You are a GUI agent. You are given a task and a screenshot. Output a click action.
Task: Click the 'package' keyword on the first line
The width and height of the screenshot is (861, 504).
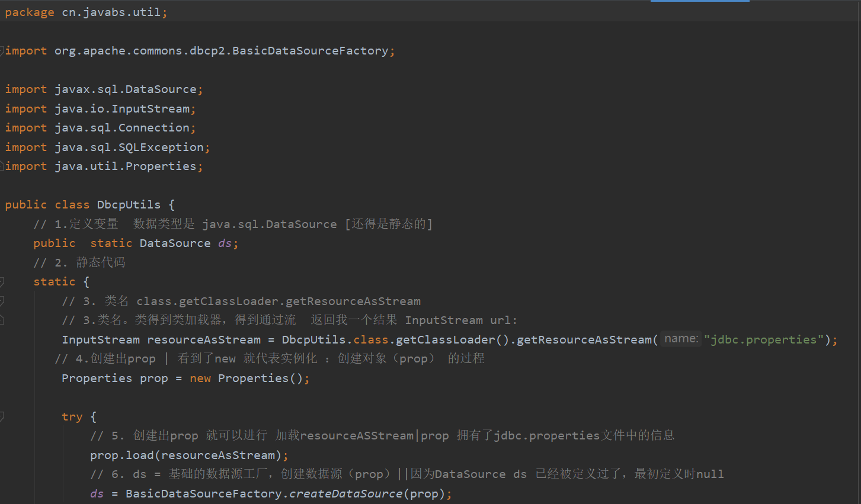tap(30, 12)
